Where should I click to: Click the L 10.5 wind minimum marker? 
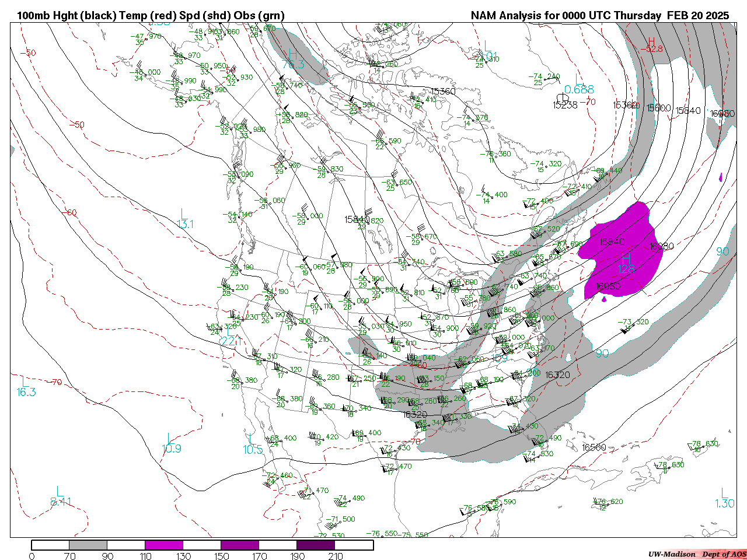click(253, 444)
